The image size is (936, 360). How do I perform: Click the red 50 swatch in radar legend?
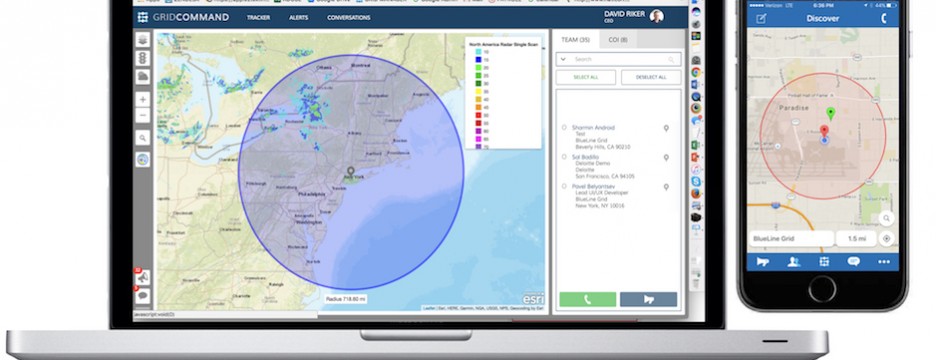click(x=479, y=115)
